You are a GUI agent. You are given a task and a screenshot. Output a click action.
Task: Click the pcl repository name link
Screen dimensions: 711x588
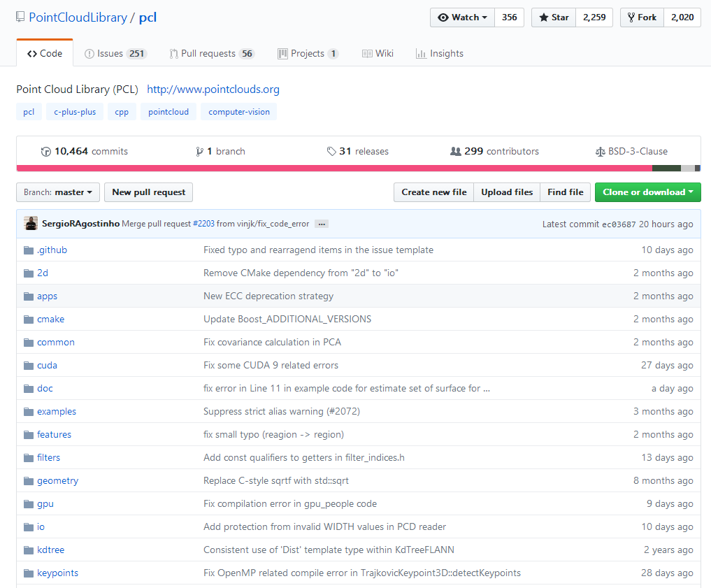148,17
